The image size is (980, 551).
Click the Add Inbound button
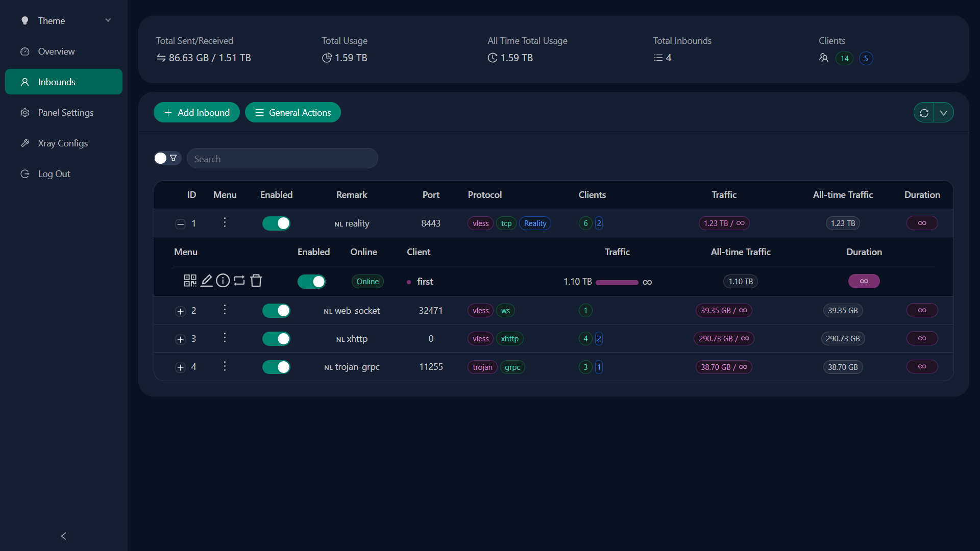197,112
